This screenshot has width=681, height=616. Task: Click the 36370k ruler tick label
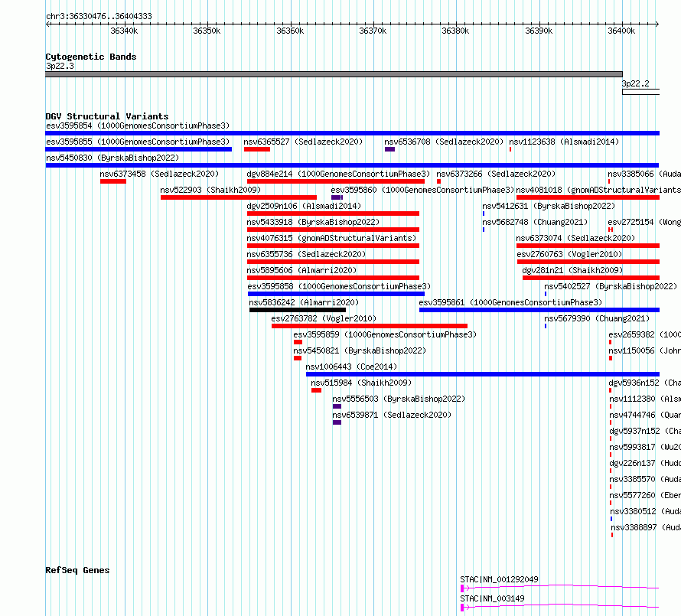pos(373,31)
